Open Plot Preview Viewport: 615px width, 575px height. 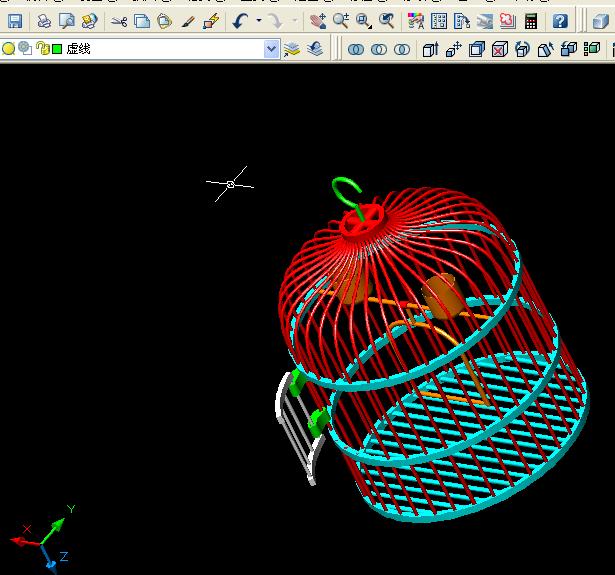67,21
